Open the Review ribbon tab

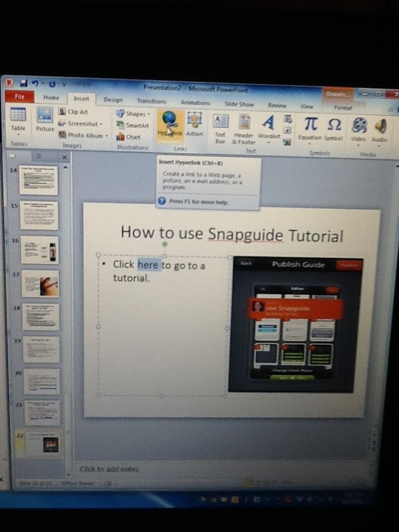pyautogui.click(x=277, y=105)
